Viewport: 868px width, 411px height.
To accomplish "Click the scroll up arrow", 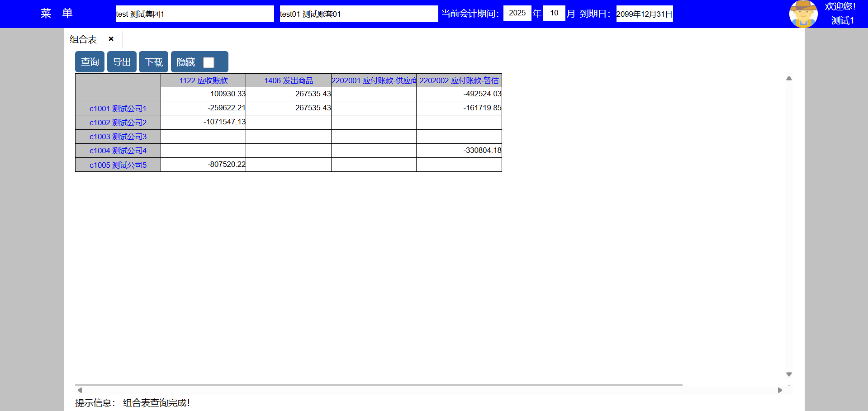I will click(x=789, y=78).
